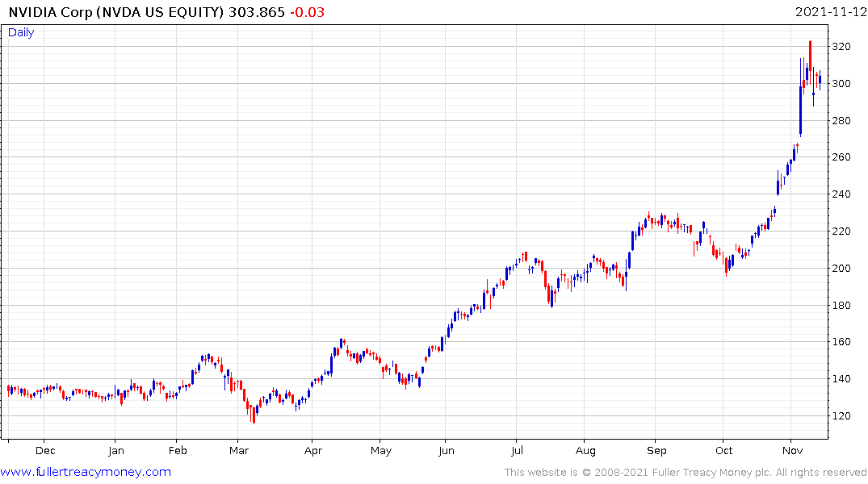Click the Jan label on time axis
Image resolution: width=868 pixels, height=484 pixels.
point(115,451)
